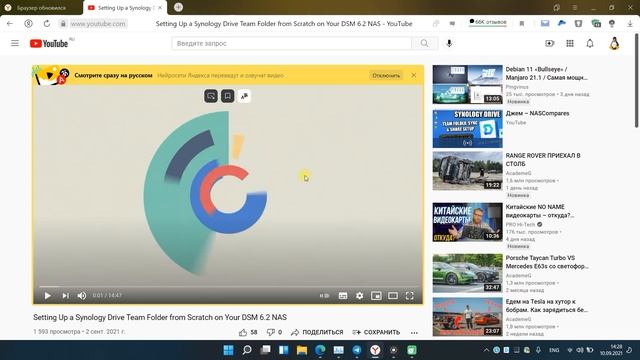This screenshot has height=360, width=640.
Task: Click Отключить in the translation banner
Action: coord(386,76)
